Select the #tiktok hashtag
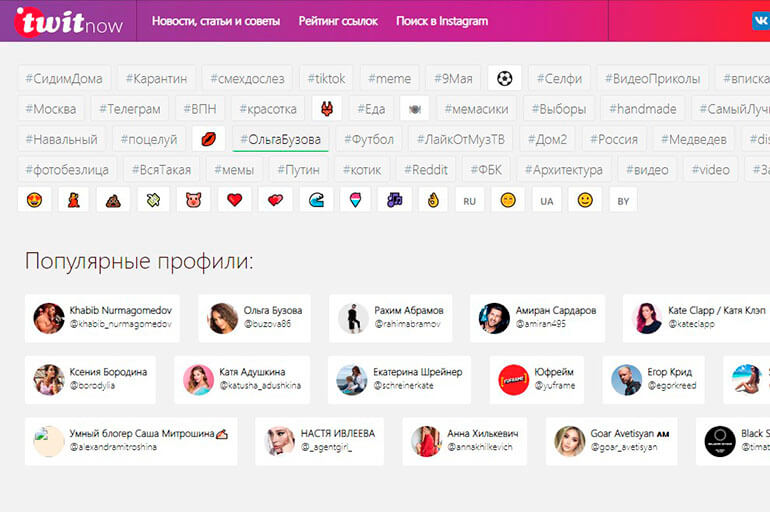770x512 pixels. tap(326, 79)
